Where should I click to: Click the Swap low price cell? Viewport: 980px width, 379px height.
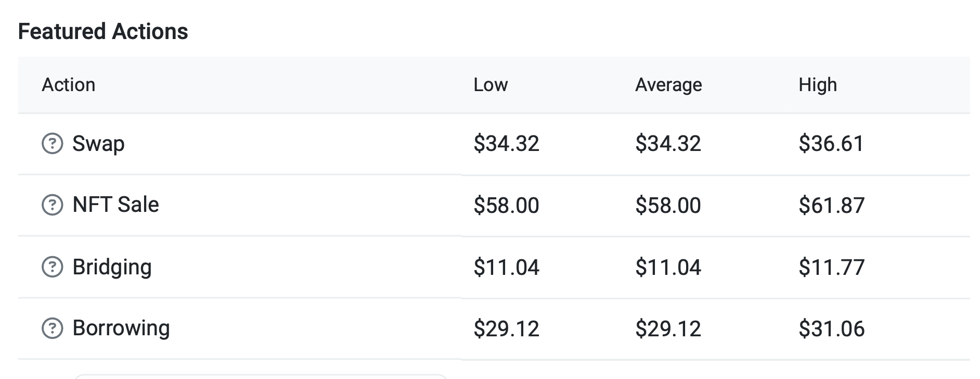click(x=506, y=144)
